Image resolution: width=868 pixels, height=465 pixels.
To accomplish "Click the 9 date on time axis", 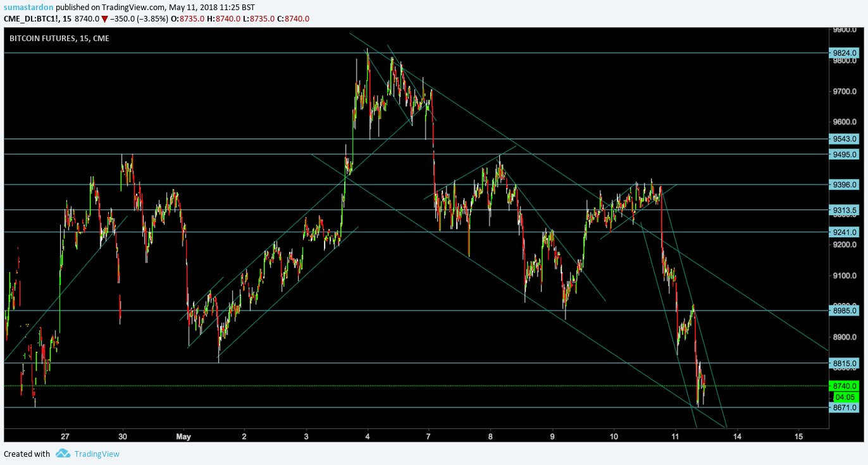I will 552,437.
